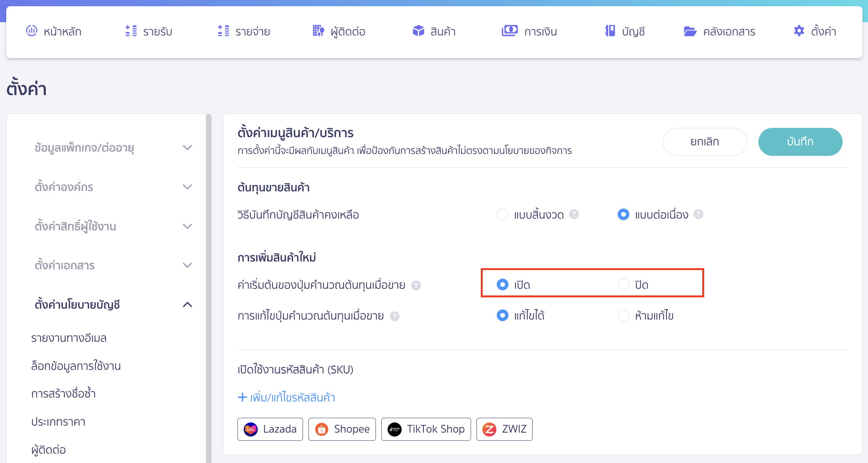Click the บันทึก save button
Viewport: 868px width, 463px height.
[800, 141]
